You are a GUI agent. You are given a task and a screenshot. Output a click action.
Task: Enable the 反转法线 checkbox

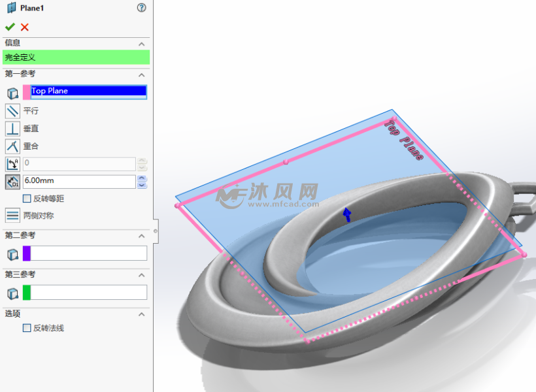pos(27,328)
